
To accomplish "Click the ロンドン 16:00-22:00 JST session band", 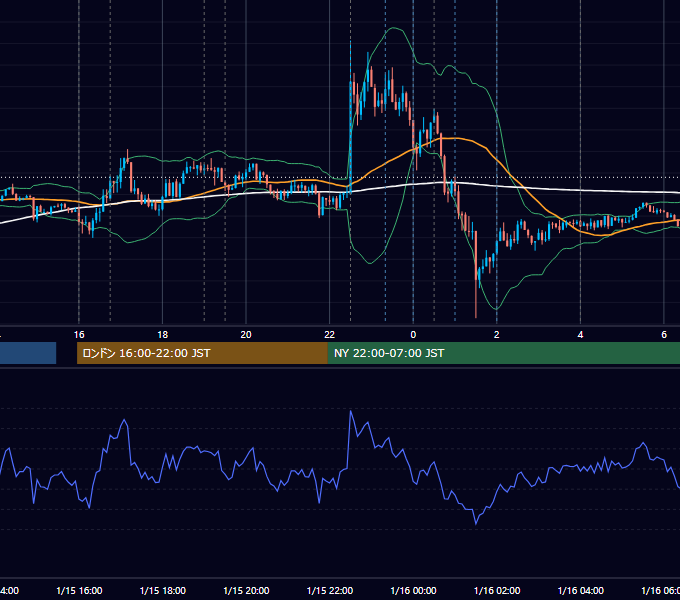I will point(202,353).
